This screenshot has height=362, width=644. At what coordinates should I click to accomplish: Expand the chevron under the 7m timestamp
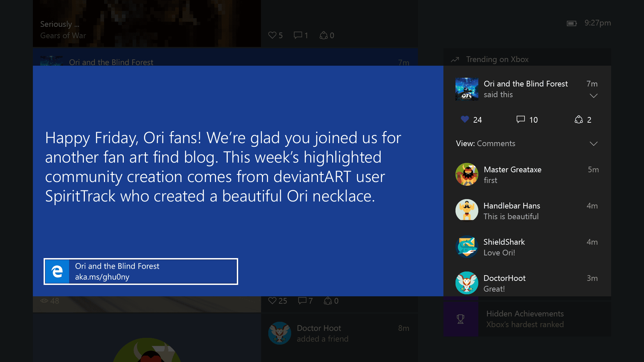coord(593,96)
